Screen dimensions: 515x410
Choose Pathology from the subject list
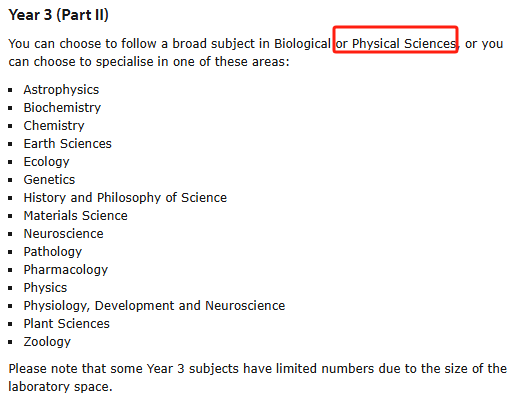click(x=53, y=252)
